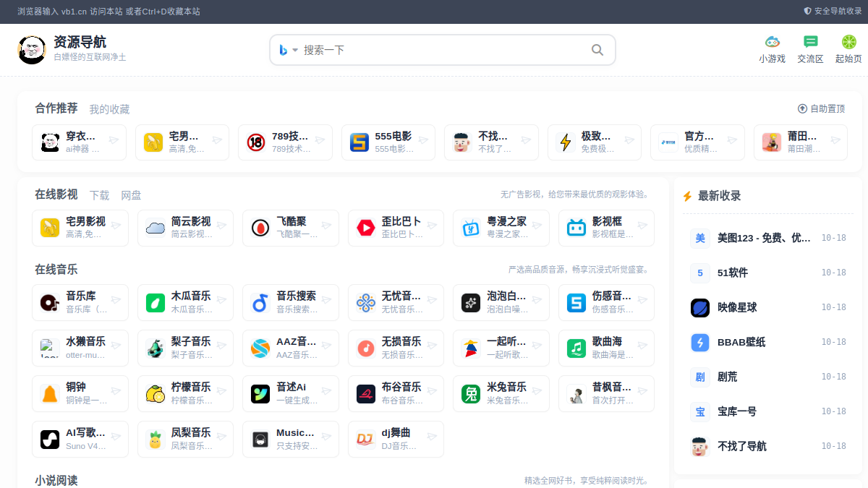868x488 pixels.
Task: Click 安全导航收录 in top bar
Action: 833,12
